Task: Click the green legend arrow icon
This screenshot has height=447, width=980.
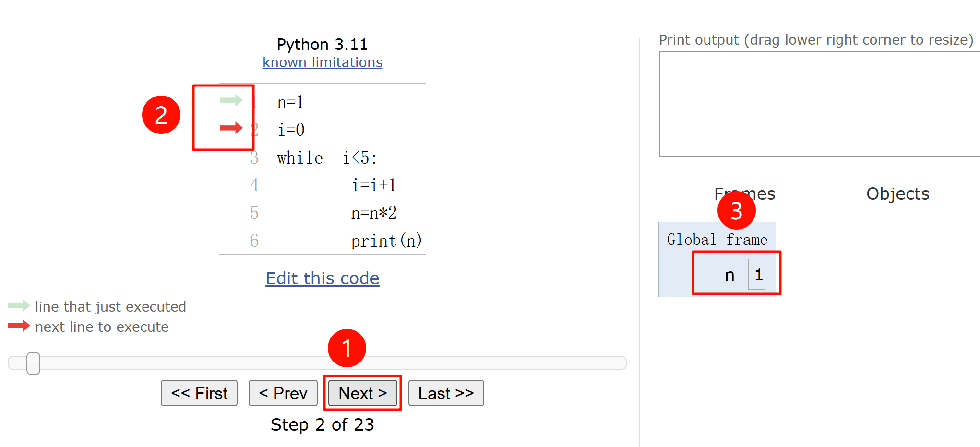Action: tap(19, 306)
